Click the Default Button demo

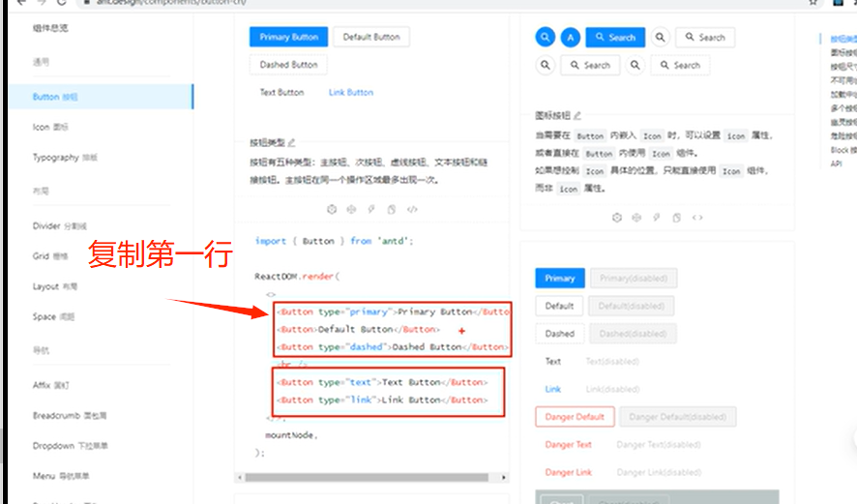pyautogui.click(x=371, y=37)
